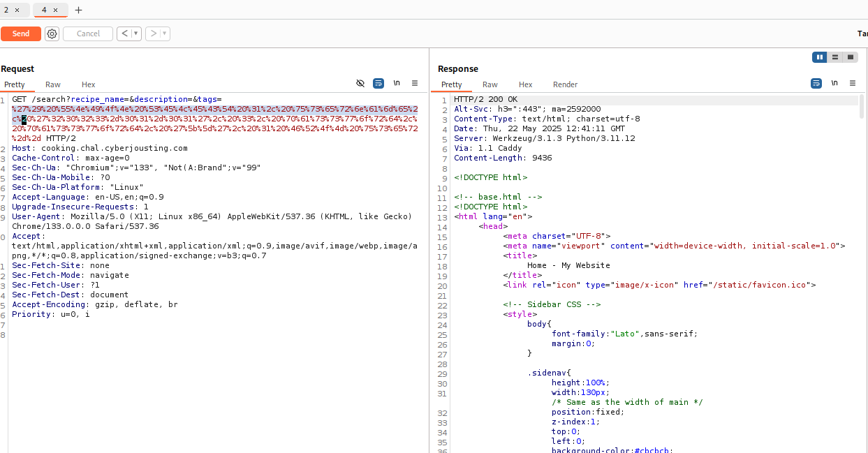
Task: Click the 'position:fixed;' CSS line
Action: click(588, 413)
